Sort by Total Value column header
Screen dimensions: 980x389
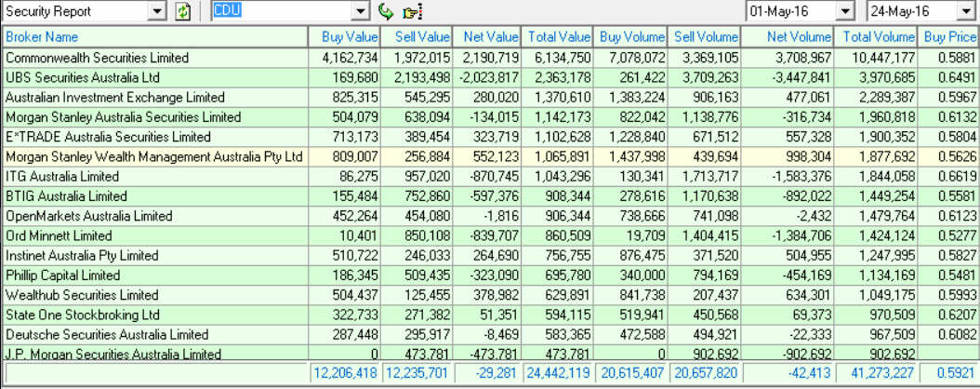[557, 37]
